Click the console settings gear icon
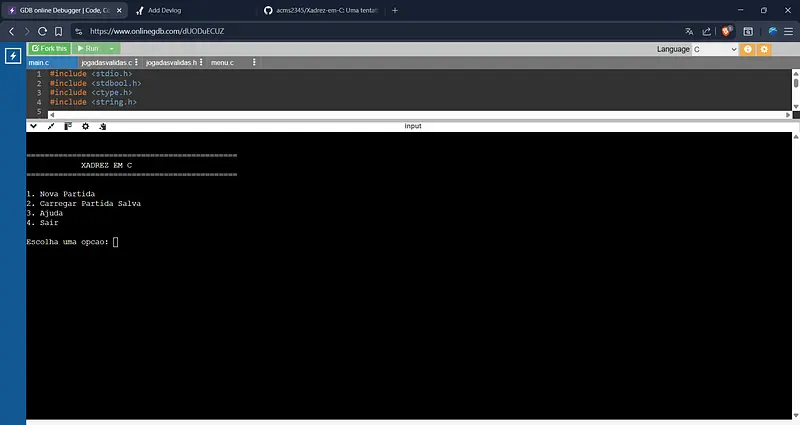 point(85,126)
